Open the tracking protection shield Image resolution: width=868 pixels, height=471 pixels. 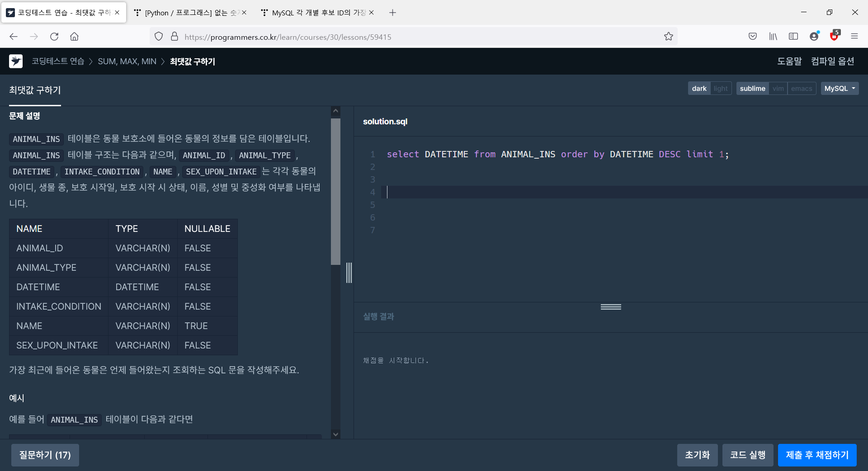pos(158,37)
